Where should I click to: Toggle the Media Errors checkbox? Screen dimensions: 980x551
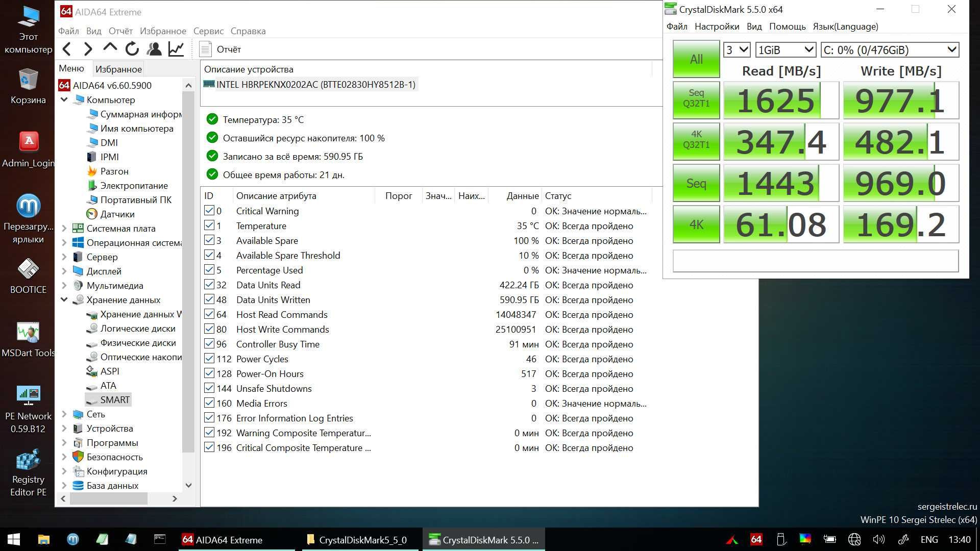(x=209, y=403)
